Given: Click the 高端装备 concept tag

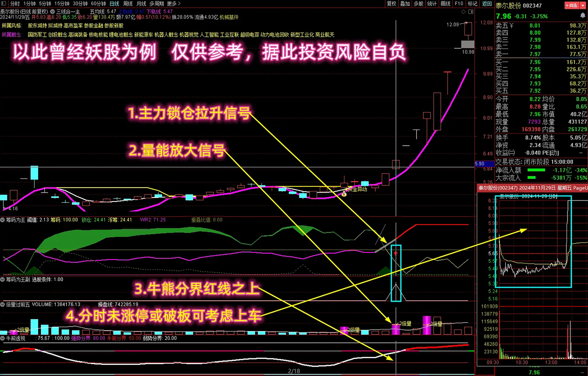Looking at the screenshot, I should point(78,35).
